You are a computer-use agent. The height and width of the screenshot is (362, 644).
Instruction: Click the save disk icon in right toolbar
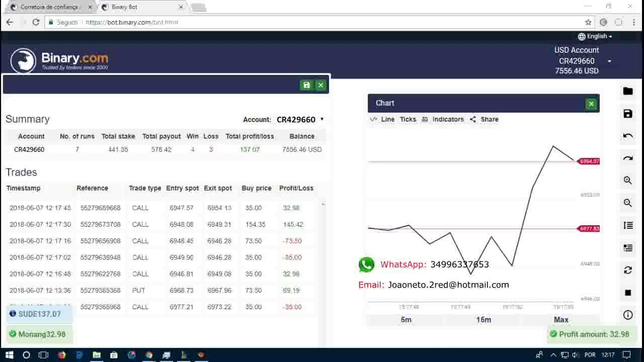point(628,114)
